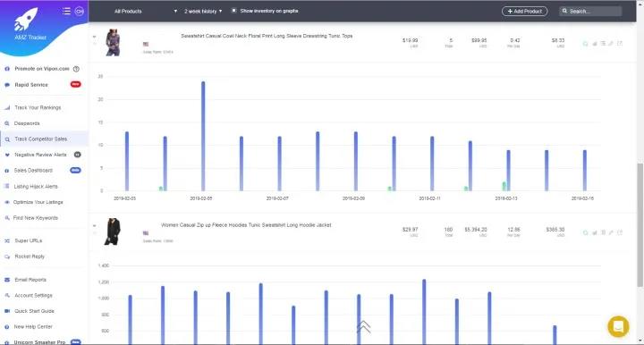Image resolution: width=644 pixels, height=345 pixels.
Task: Click the edit pencil icon on sweatshirt row
Action: [611, 44]
